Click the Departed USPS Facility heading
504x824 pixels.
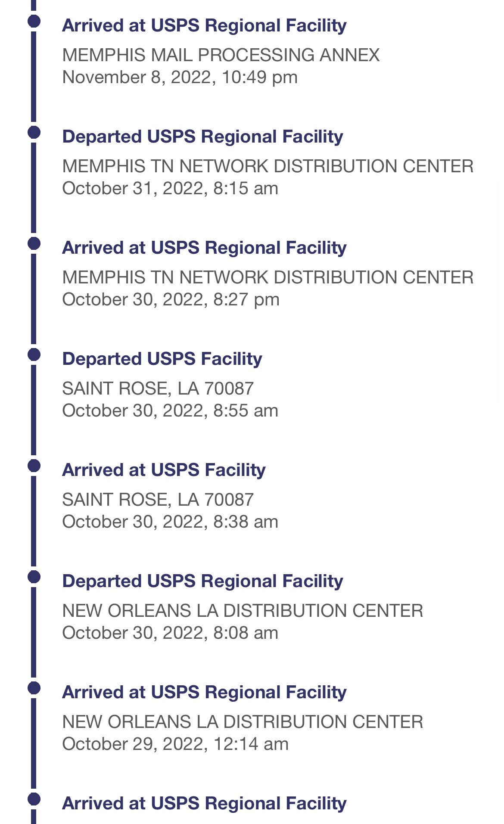pos(162,359)
